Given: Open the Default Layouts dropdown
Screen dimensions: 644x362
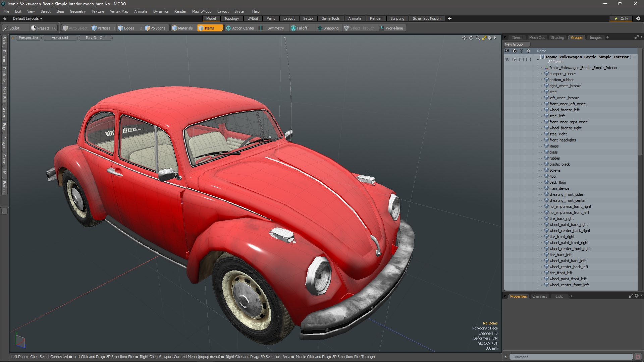Looking at the screenshot, I should point(28,18).
